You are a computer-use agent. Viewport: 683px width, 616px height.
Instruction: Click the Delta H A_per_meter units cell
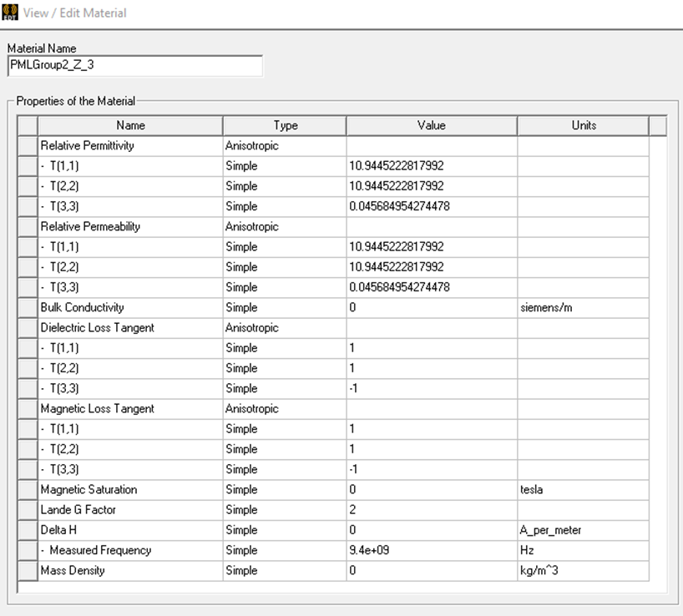(x=583, y=530)
